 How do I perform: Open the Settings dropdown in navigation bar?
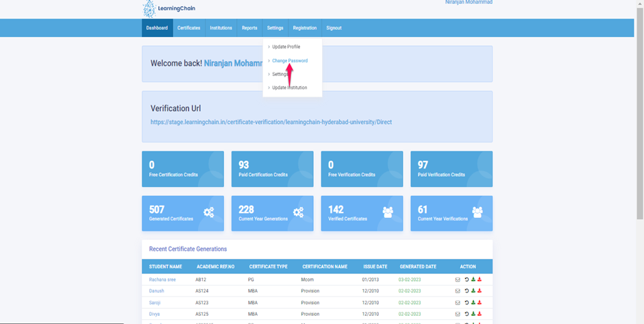tap(275, 28)
